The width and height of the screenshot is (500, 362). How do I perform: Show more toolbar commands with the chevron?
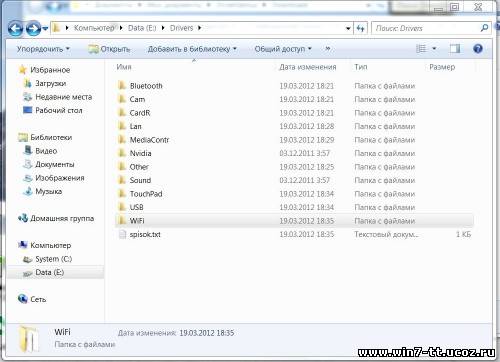point(328,49)
